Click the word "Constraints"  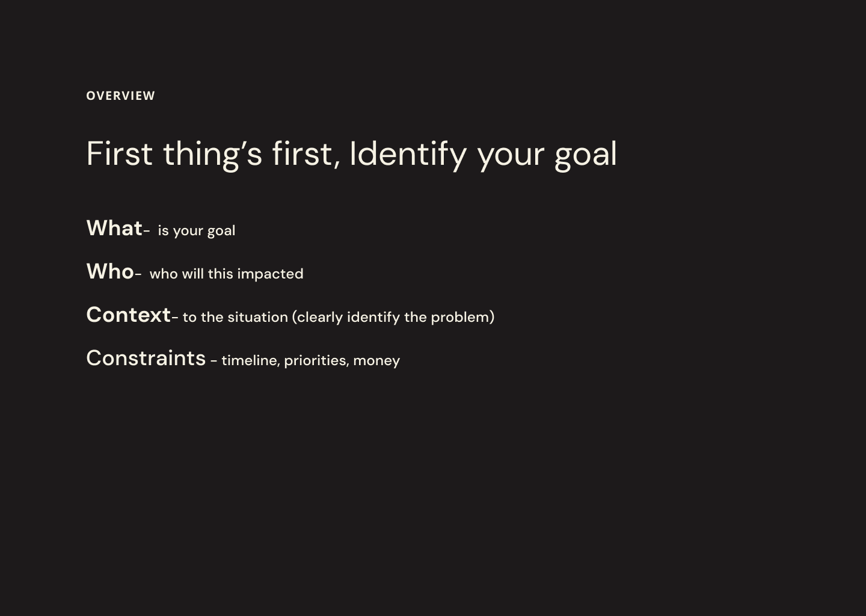(x=146, y=358)
